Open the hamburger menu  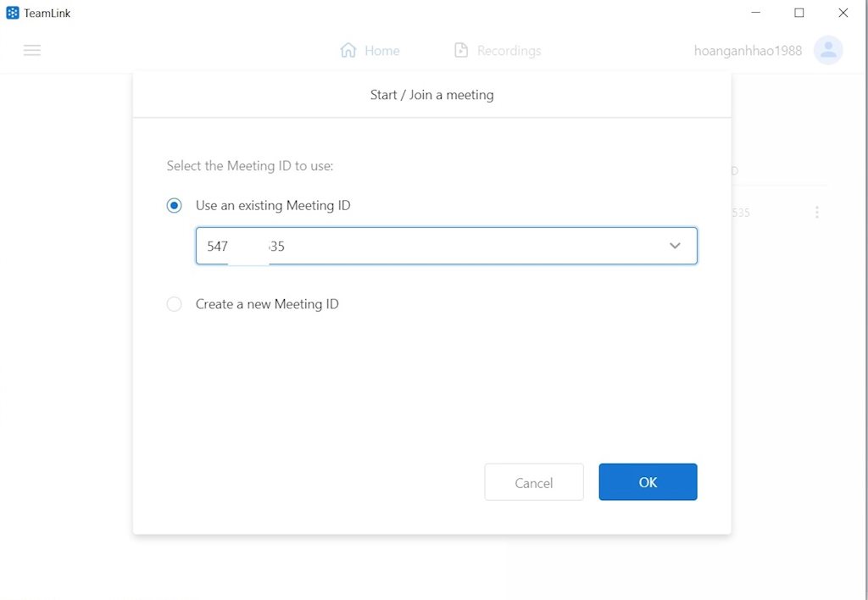(x=32, y=50)
